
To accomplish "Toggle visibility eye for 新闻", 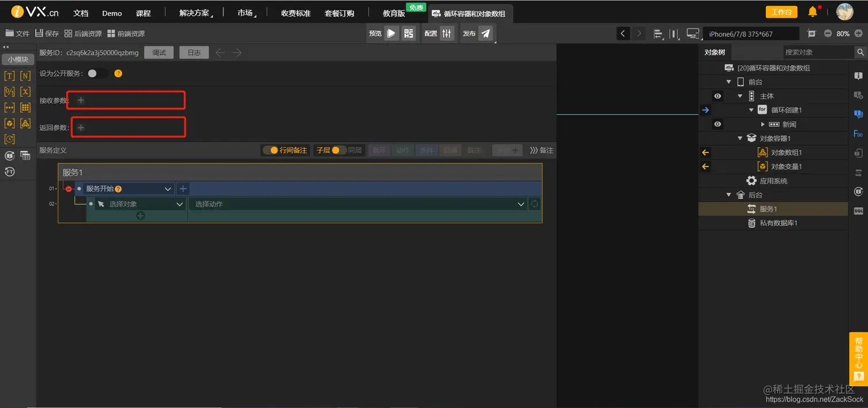I will click(718, 124).
